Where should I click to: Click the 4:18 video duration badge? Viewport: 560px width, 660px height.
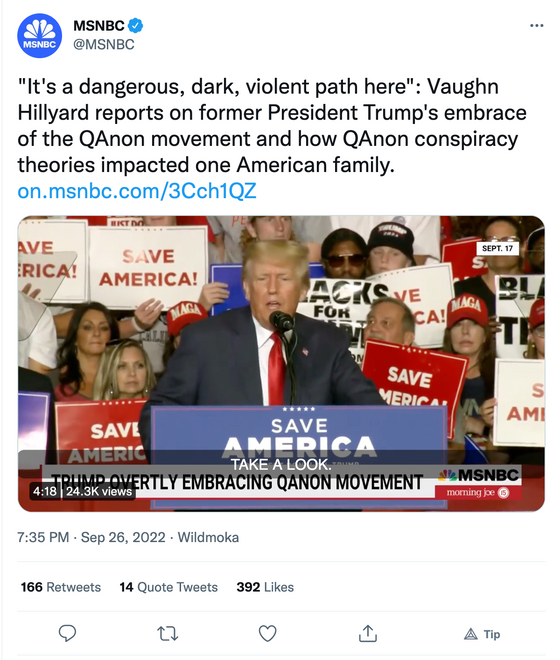tap(45, 491)
